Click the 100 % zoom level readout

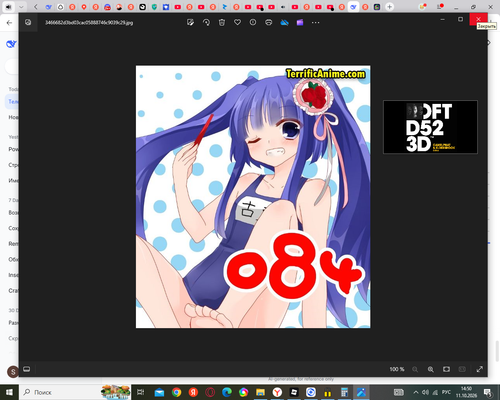tap(397, 369)
